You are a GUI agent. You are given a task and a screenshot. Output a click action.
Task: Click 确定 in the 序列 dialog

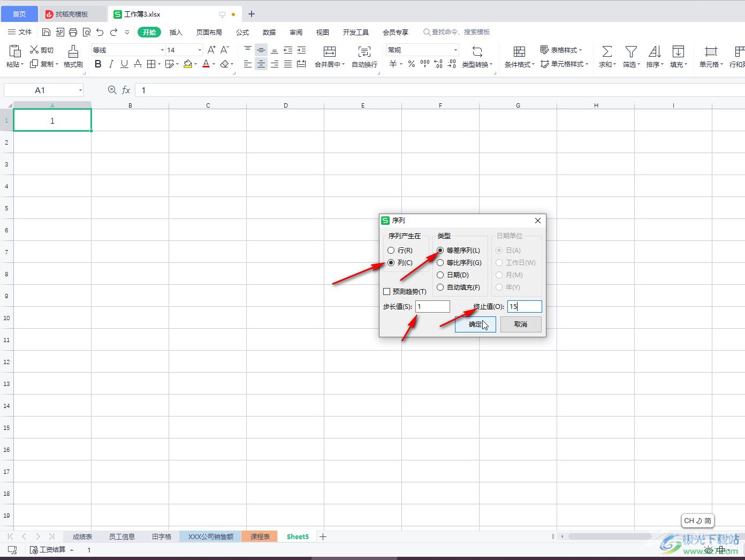tap(475, 324)
